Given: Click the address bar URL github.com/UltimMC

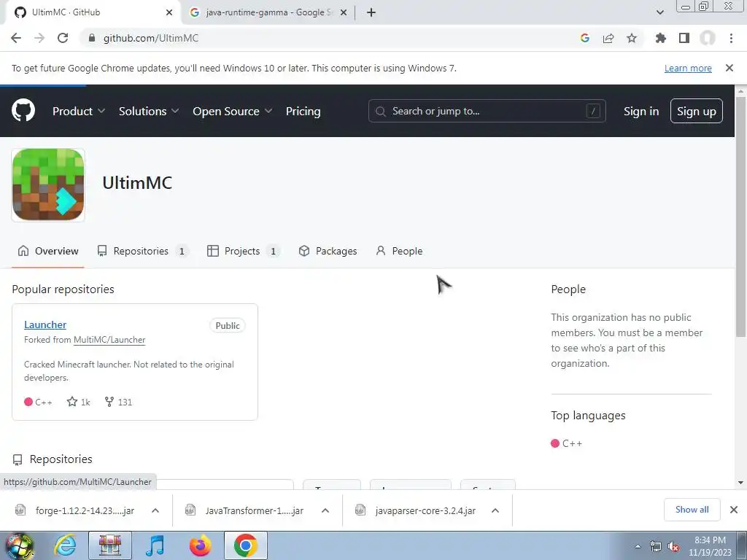Looking at the screenshot, I should (150, 38).
